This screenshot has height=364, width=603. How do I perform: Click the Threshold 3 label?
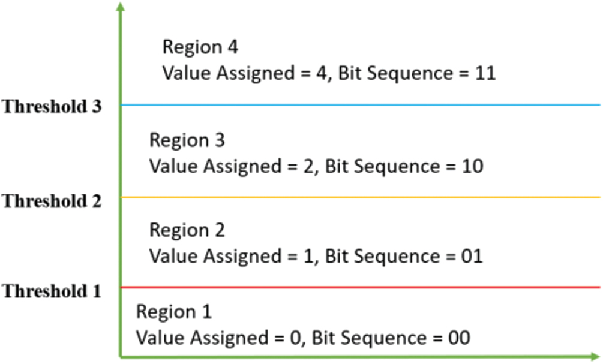tap(51, 107)
